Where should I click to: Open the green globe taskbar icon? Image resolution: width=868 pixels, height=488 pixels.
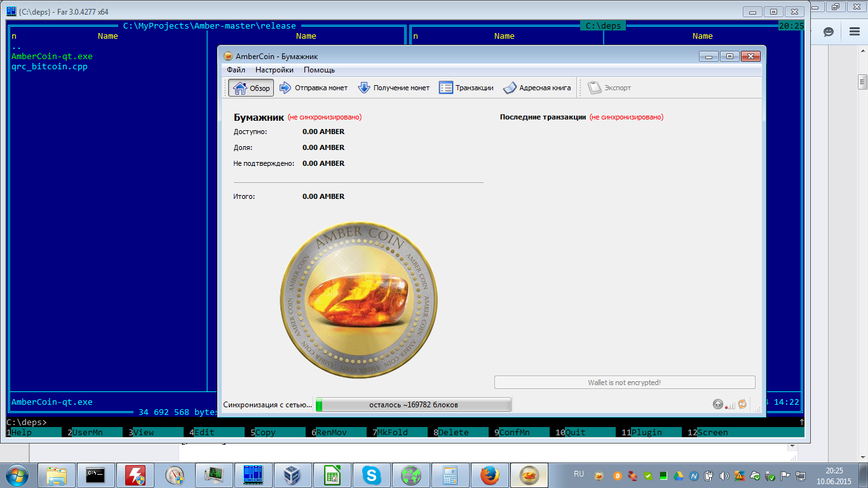411,475
